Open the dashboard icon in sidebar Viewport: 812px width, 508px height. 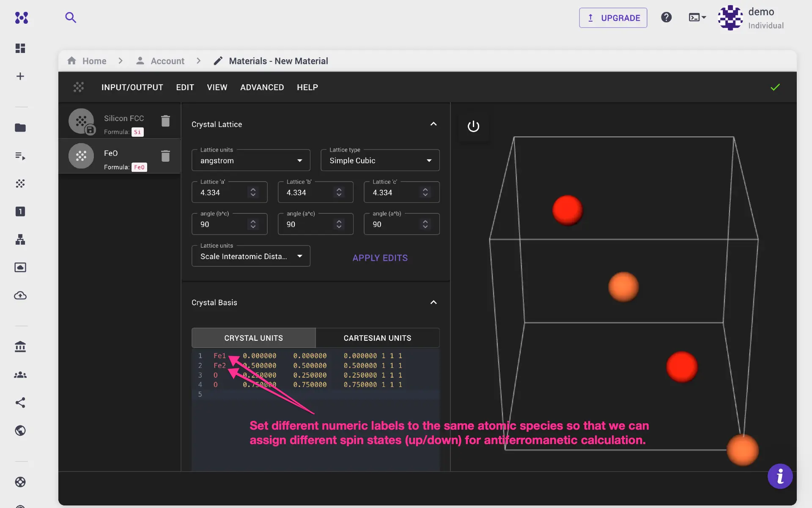(20, 48)
